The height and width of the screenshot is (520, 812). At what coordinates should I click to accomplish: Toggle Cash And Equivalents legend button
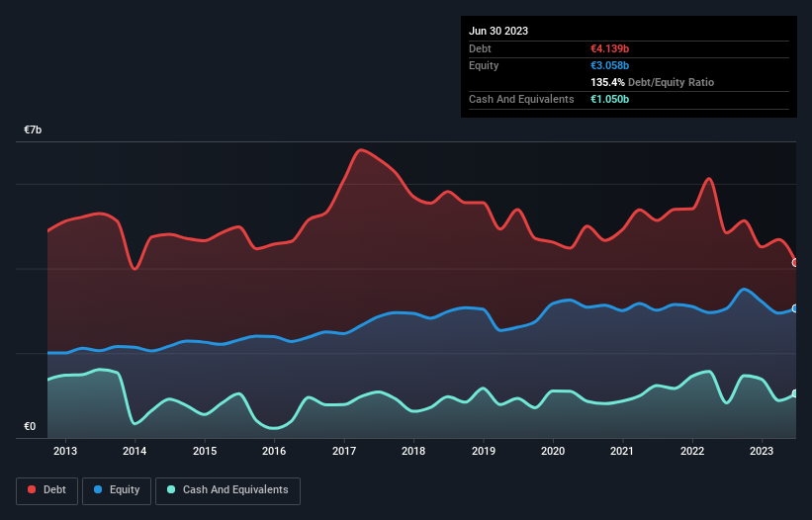point(227,490)
